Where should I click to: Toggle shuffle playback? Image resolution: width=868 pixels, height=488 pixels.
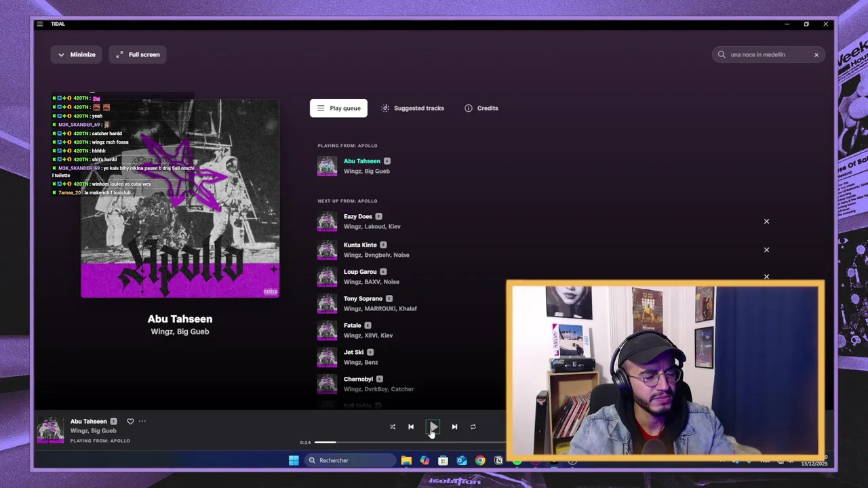pyautogui.click(x=393, y=427)
